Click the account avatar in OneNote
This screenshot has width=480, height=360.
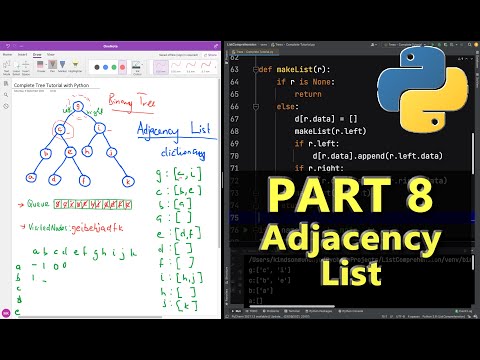tap(6, 313)
